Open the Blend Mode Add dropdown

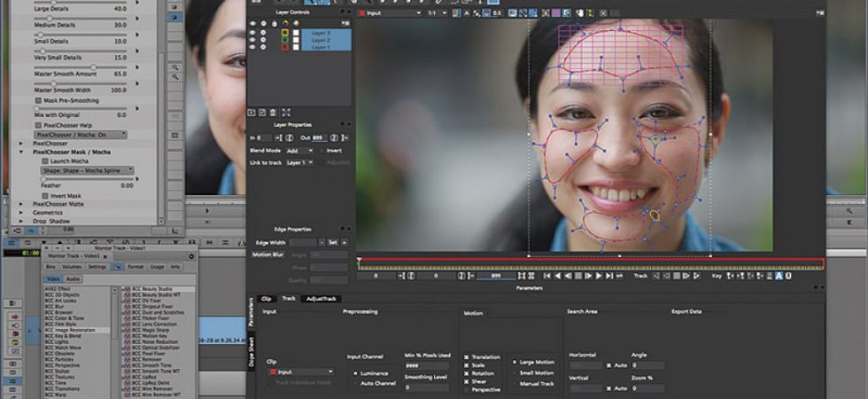click(x=301, y=150)
